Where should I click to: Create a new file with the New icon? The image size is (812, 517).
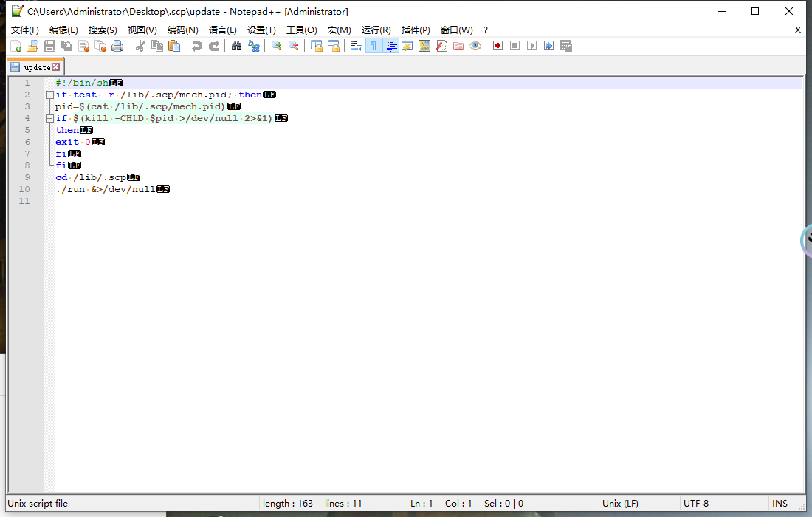16,46
